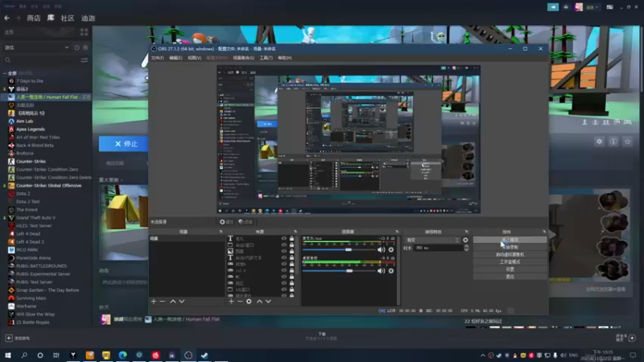The image size is (644, 362).
Task: Open the 游戏 category dropdown in Steam sidebar
Action: click(x=37, y=47)
